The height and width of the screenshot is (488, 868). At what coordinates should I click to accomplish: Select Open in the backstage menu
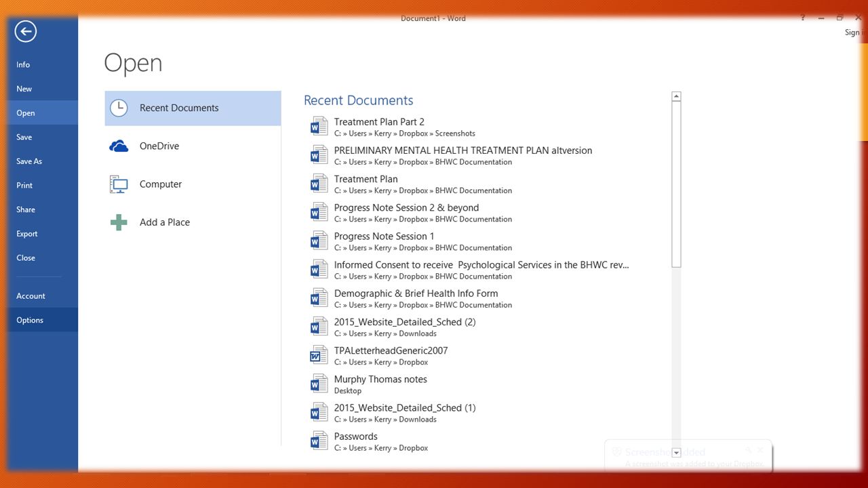pyautogui.click(x=43, y=113)
